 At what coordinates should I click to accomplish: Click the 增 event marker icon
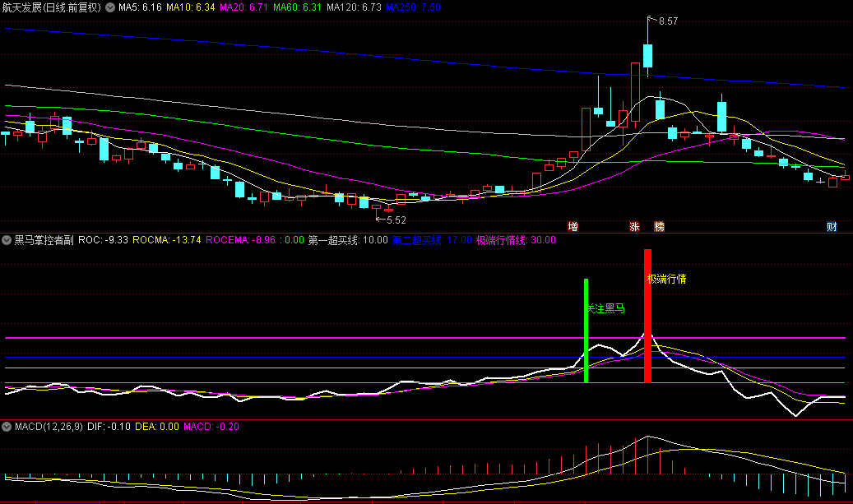coord(573,226)
